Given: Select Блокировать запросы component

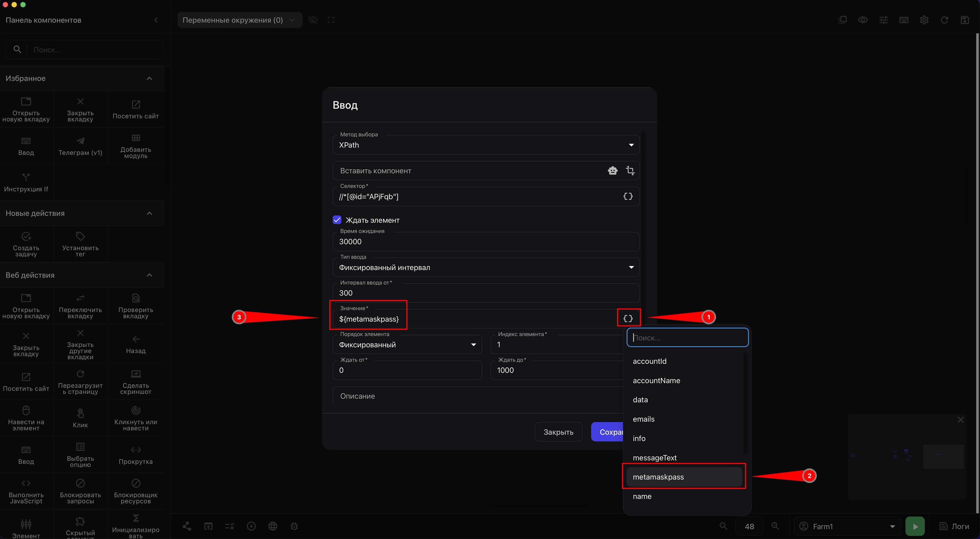Looking at the screenshot, I should tap(80, 492).
